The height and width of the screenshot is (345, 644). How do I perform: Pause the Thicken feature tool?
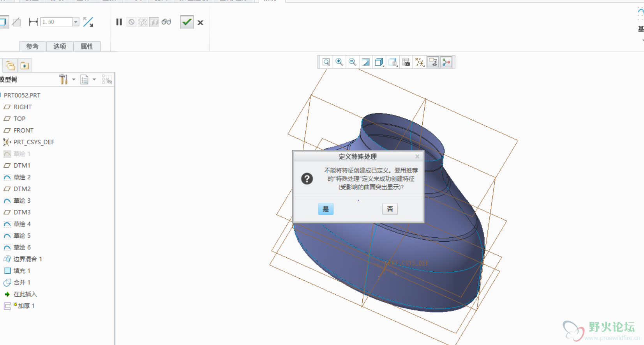click(x=119, y=22)
